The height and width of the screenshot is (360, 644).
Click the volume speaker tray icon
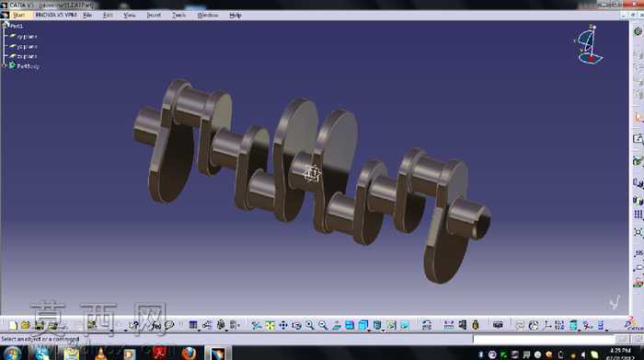[583, 354]
